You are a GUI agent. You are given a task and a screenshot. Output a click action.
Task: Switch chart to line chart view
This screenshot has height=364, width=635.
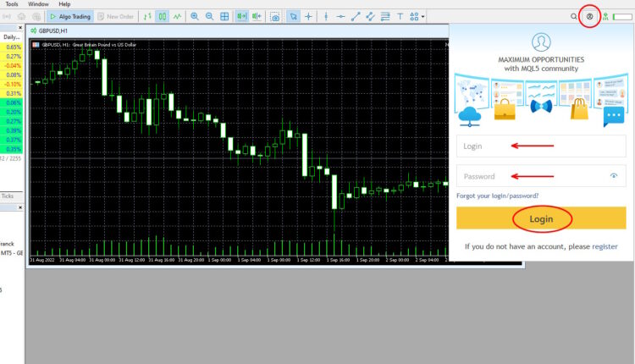pos(177,16)
